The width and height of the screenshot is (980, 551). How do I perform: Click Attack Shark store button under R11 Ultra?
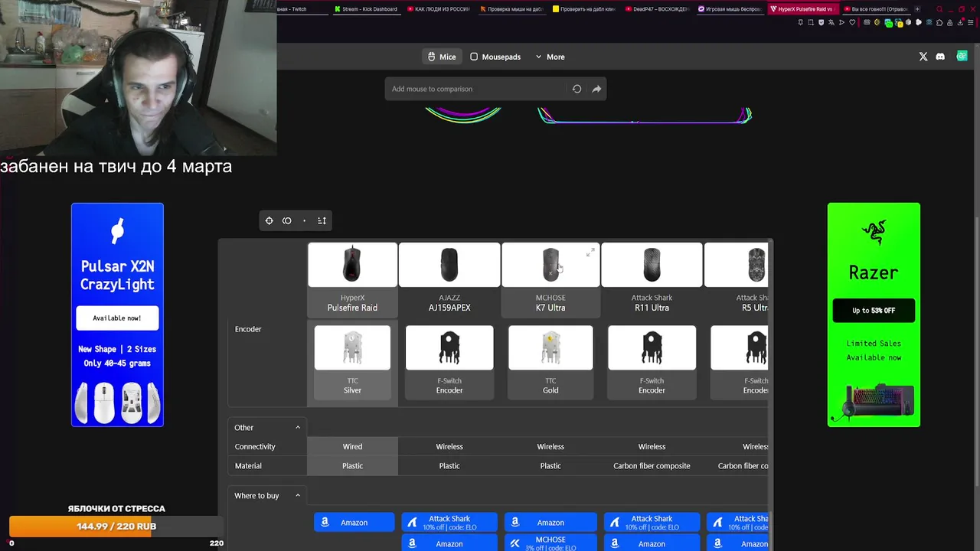pos(652,523)
